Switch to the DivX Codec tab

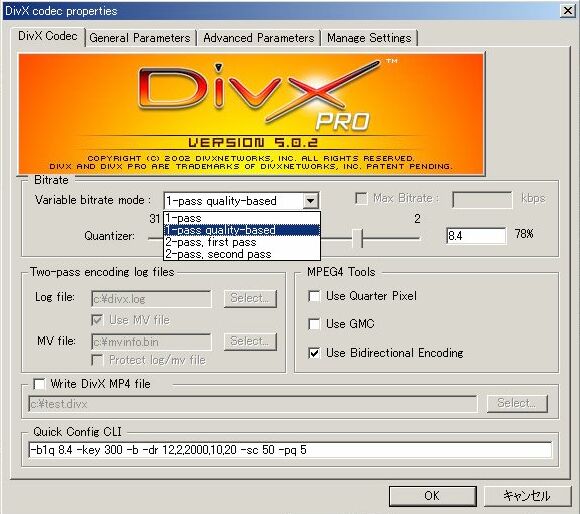pos(48,37)
